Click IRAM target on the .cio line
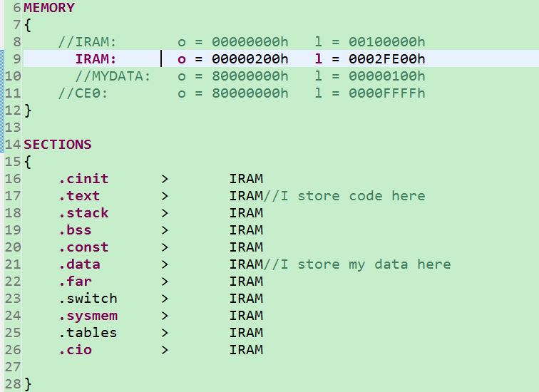 click(246, 350)
